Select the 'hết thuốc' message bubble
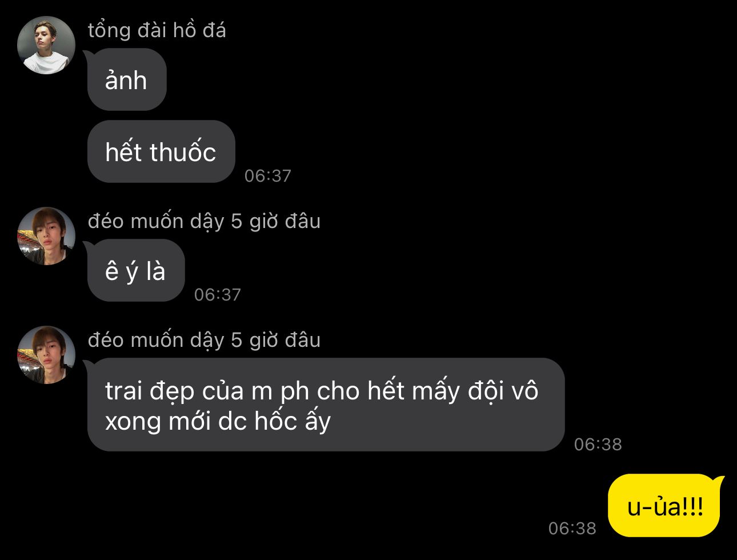 (x=161, y=151)
